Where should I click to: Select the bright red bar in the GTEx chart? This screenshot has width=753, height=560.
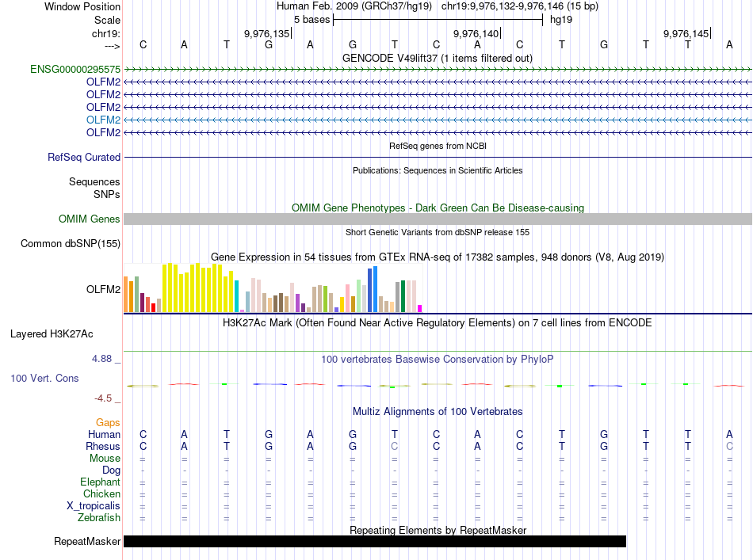154,307
